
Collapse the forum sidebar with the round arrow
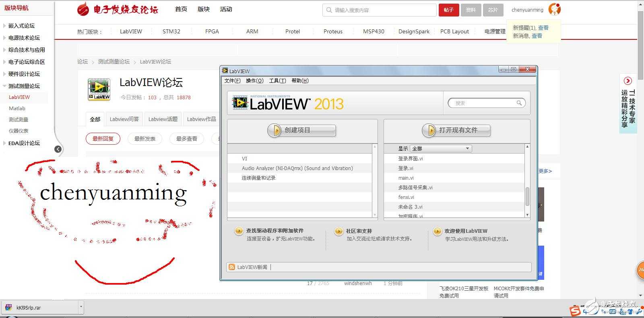[58, 149]
